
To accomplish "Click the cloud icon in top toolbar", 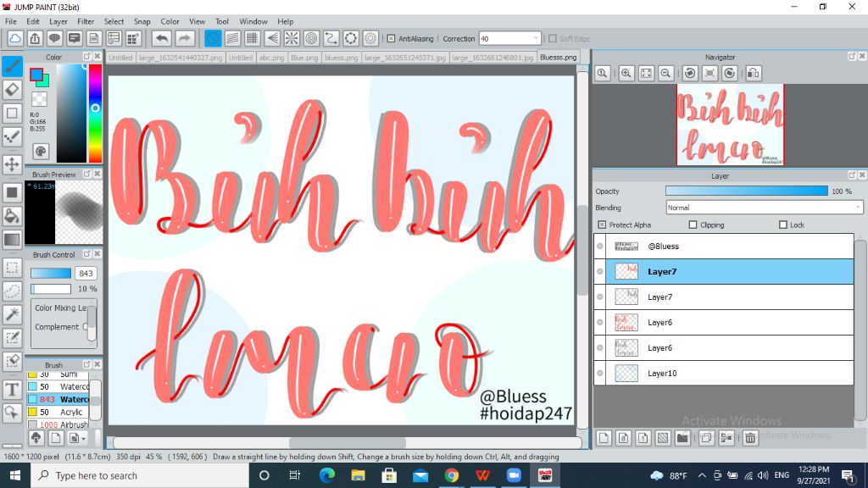I will pyautogui.click(x=15, y=39).
